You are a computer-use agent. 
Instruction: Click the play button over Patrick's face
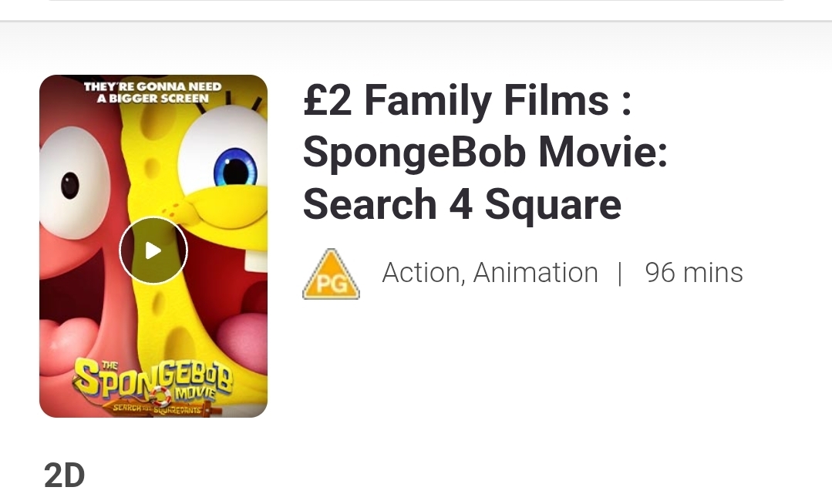coord(153,250)
